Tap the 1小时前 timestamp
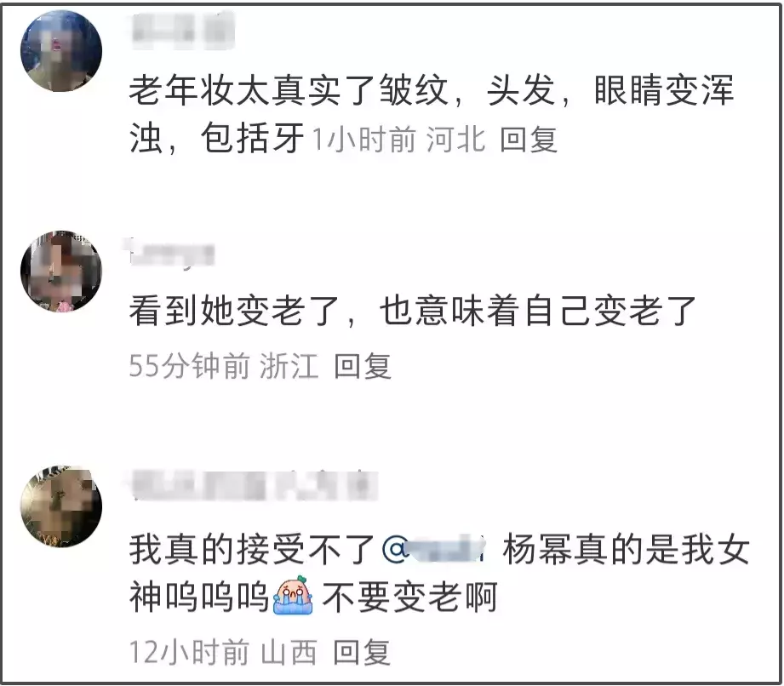This screenshot has width=784, height=686. coord(364,139)
